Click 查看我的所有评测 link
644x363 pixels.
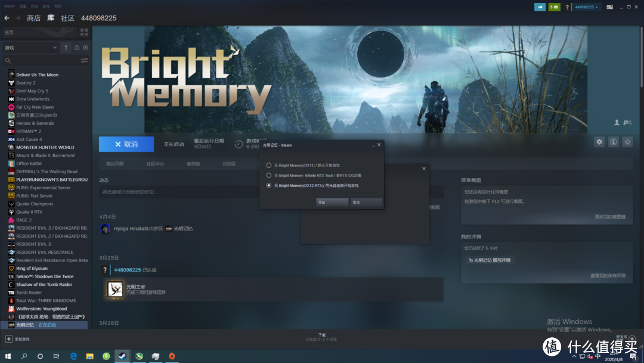[608, 275]
